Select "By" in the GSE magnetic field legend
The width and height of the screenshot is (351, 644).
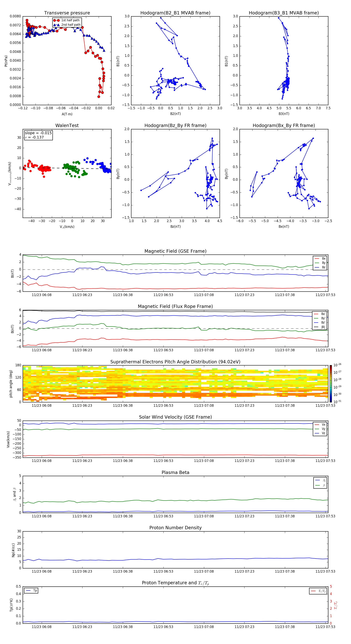coord(324,263)
